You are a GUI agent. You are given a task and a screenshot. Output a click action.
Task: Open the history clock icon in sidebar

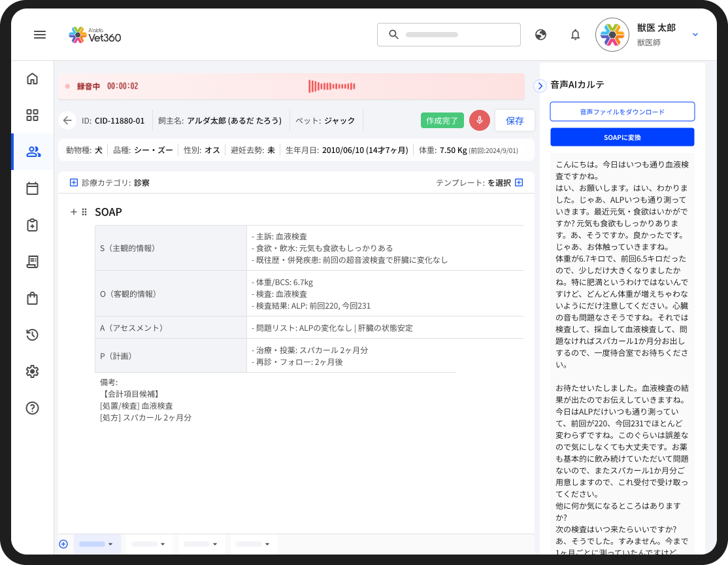32,335
